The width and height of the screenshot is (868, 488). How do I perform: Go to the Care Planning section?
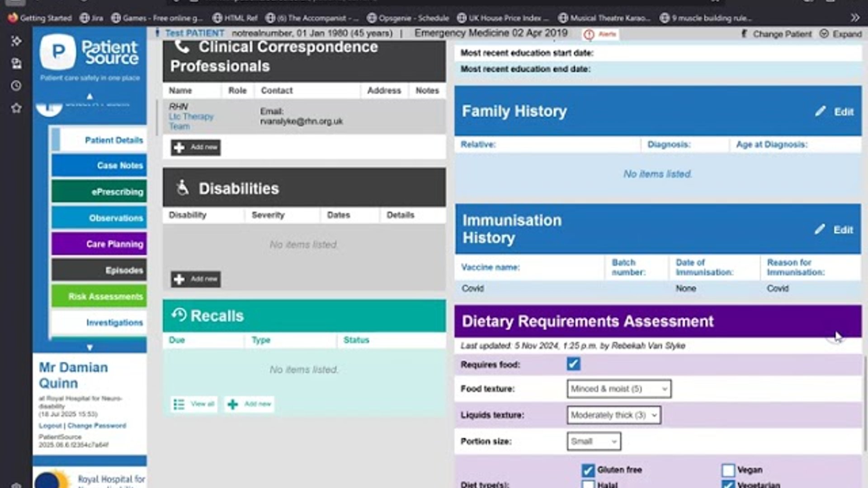pos(99,244)
